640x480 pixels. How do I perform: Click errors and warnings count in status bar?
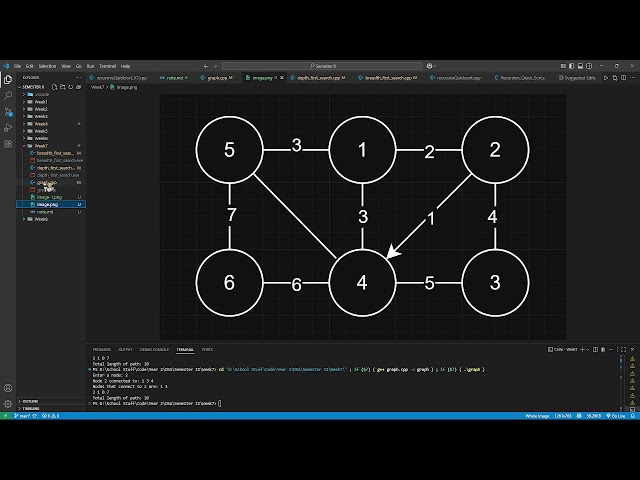coord(51,416)
